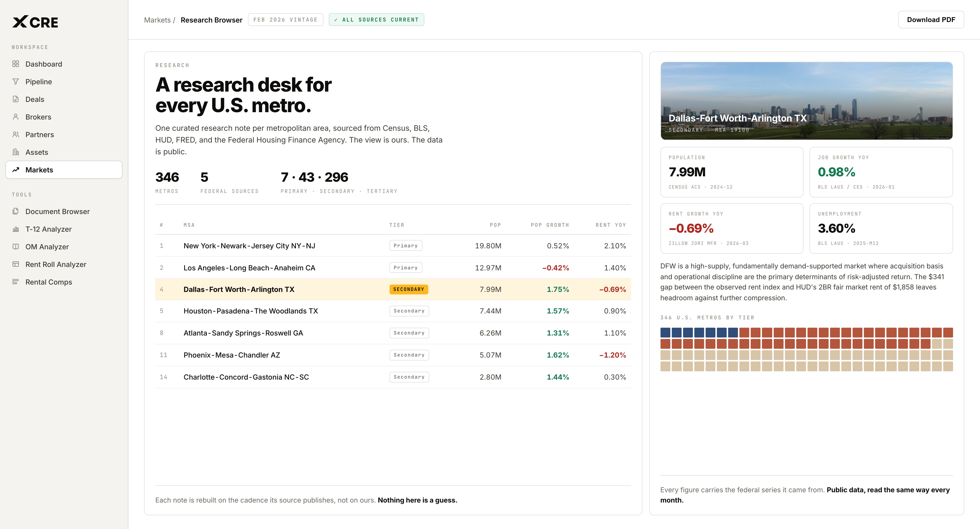
Task: Go to Pipeline in the sidebar
Action: pyautogui.click(x=64, y=82)
